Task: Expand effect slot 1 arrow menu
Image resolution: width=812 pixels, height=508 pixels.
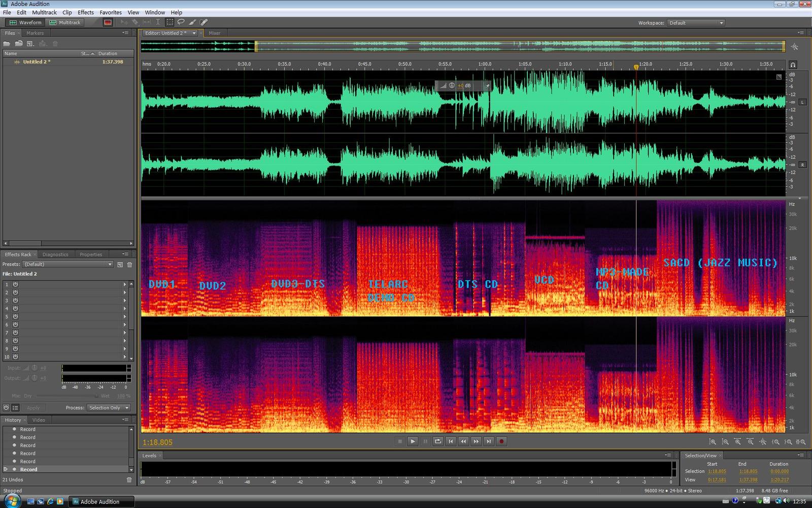Action: tap(125, 284)
